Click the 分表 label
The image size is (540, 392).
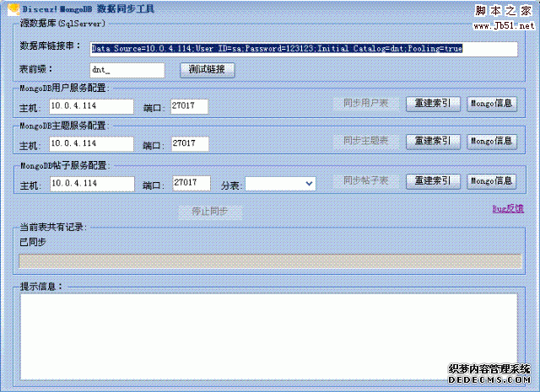(231, 185)
